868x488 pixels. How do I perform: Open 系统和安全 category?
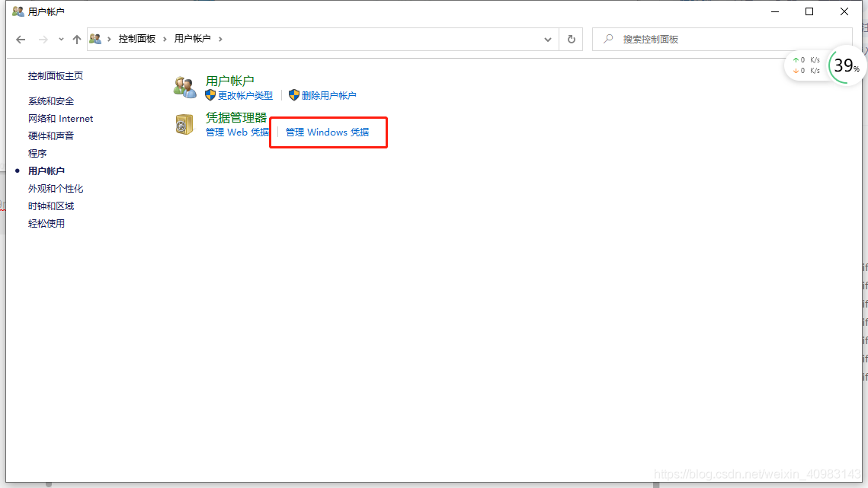pyautogui.click(x=51, y=101)
